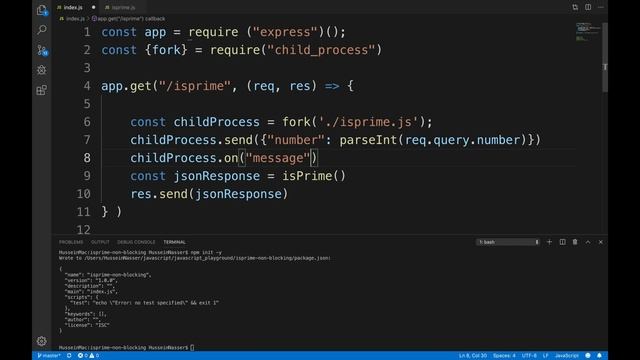Click the code minimap preview
Image resolution: width=640 pixels, height=360 pixels.
[588, 32]
